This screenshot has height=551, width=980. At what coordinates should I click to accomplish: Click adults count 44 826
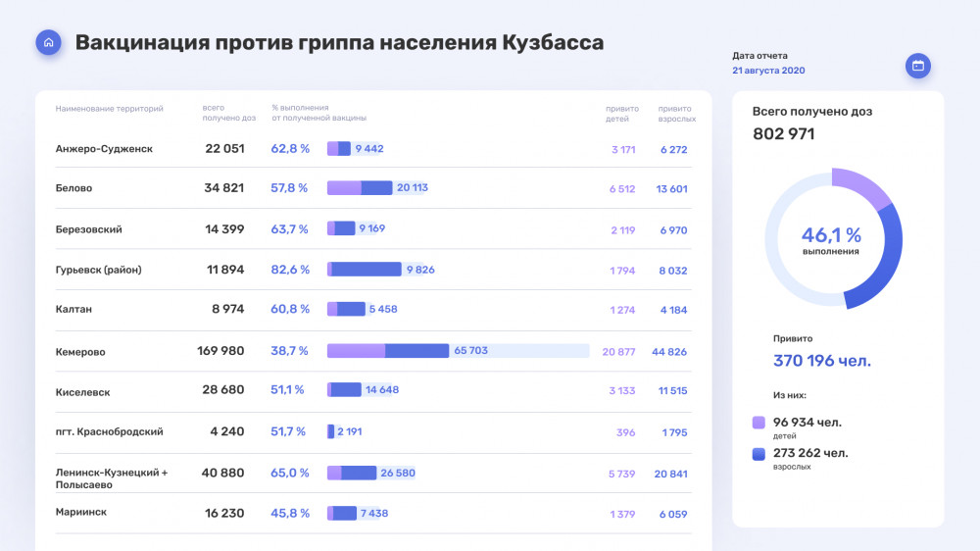pyautogui.click(x=669, y=352)
